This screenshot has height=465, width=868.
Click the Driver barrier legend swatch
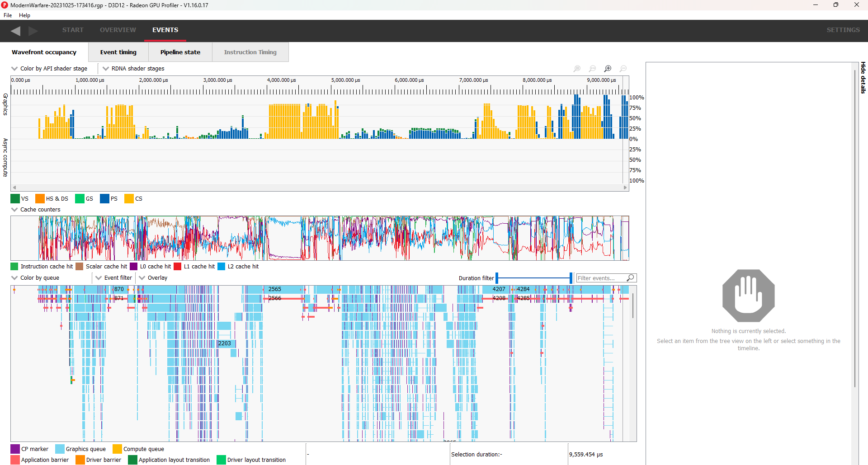(80, 460)
